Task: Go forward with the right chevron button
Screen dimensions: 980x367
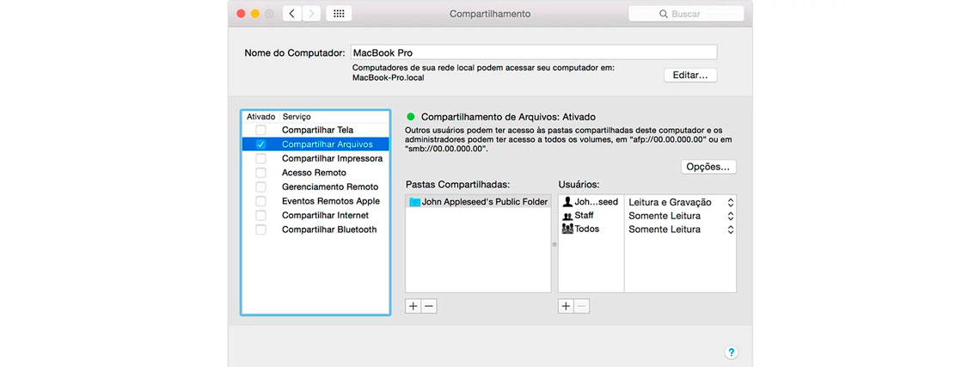Action: tap(311, 13)
